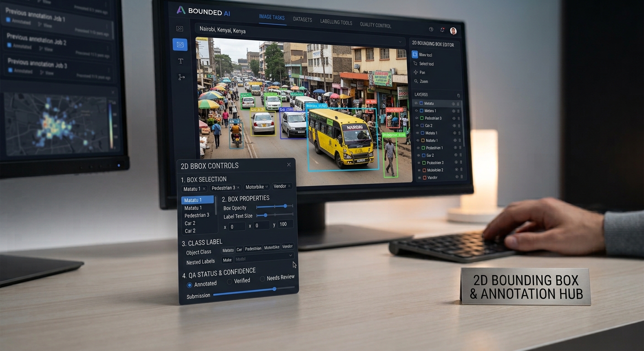Open the notifications bell icon
This screenshot has width=644, height=351.
pos(442,30)
